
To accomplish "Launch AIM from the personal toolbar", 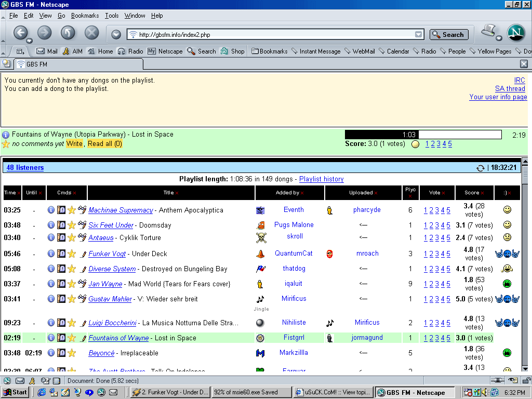I will tap(73, 51).
